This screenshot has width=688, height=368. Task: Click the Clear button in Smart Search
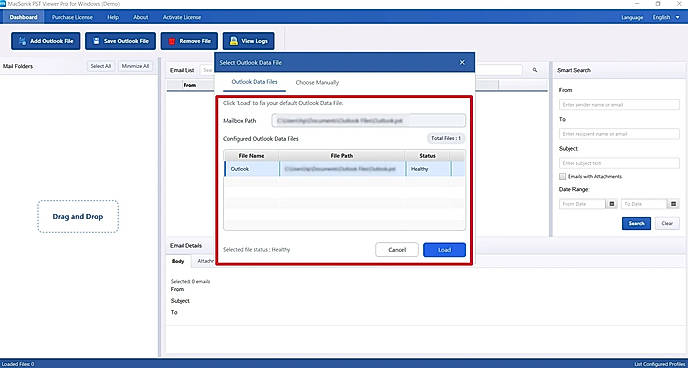click(x=667, y=223)
